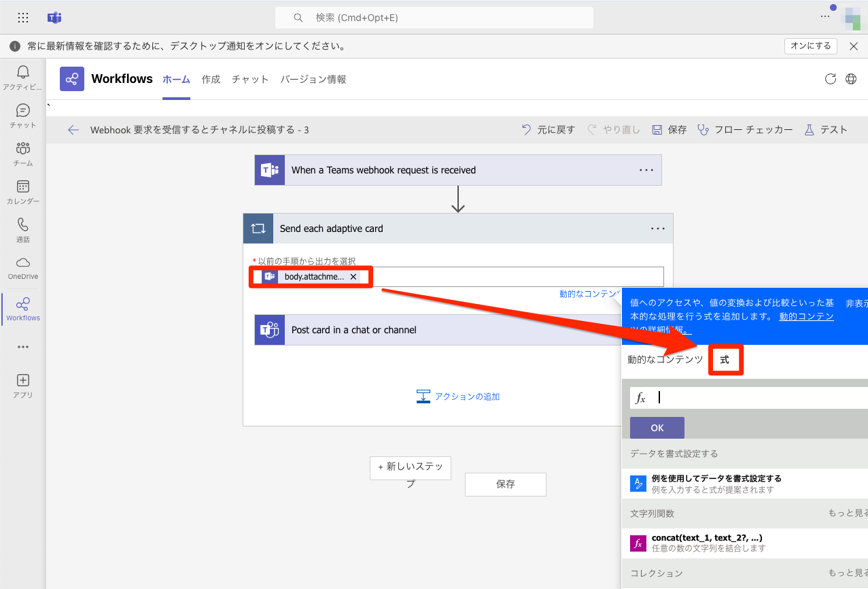Click the reload icon in Workflows header

coord(830,79)
